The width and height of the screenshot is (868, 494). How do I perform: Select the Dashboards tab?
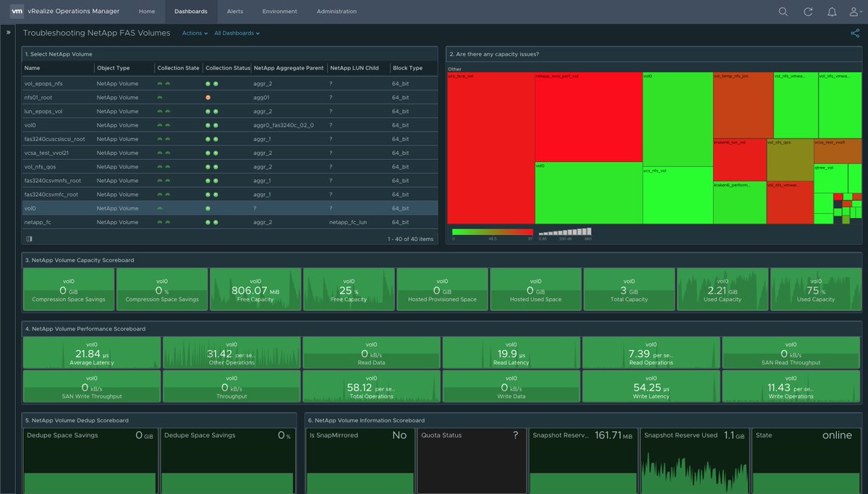coord(191,12)
